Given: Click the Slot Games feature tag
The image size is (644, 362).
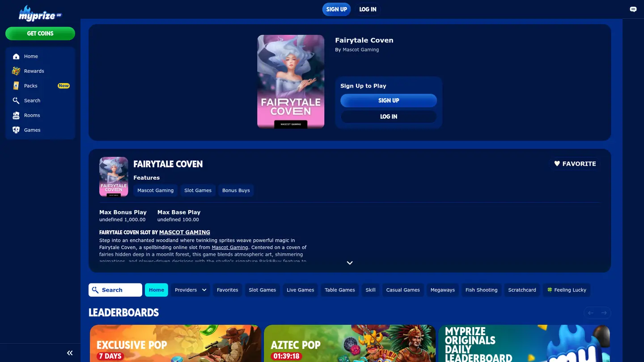Looking at the screenshot, I should 198,190.
